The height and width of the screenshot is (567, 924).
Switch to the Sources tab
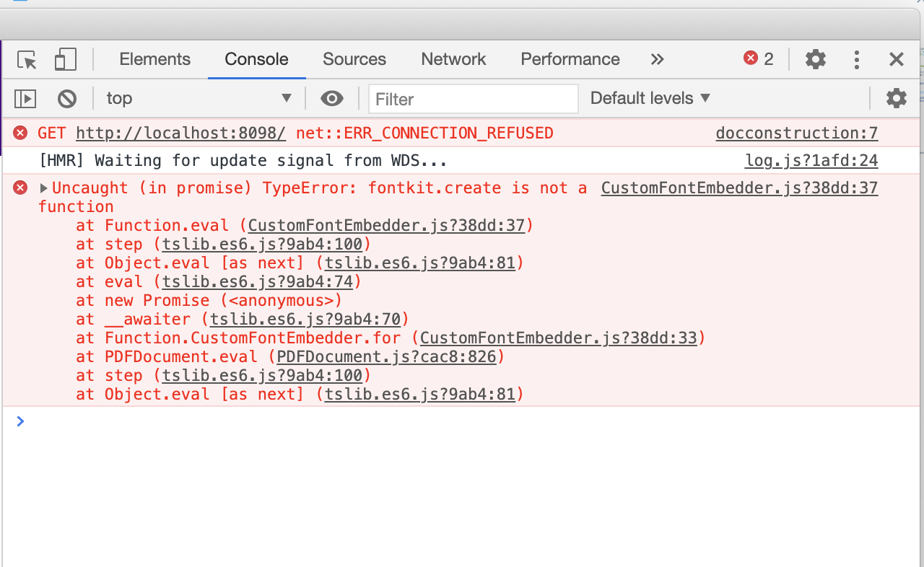[x=354, y=59]
